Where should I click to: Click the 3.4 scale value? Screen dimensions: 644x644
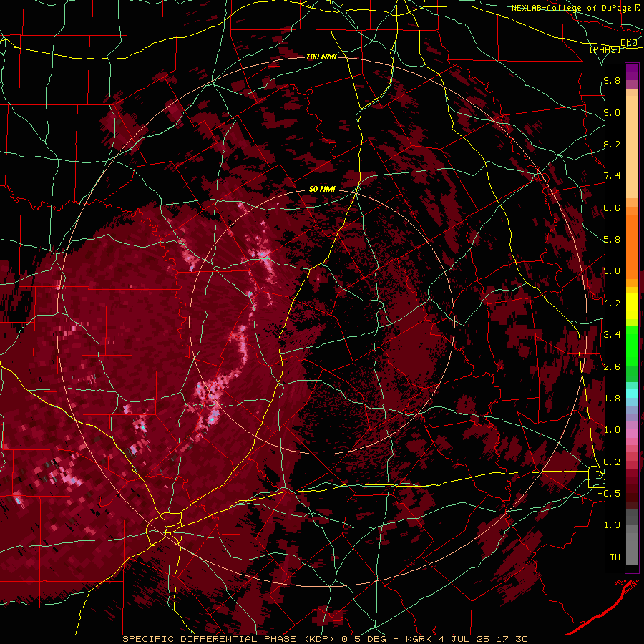612,335
